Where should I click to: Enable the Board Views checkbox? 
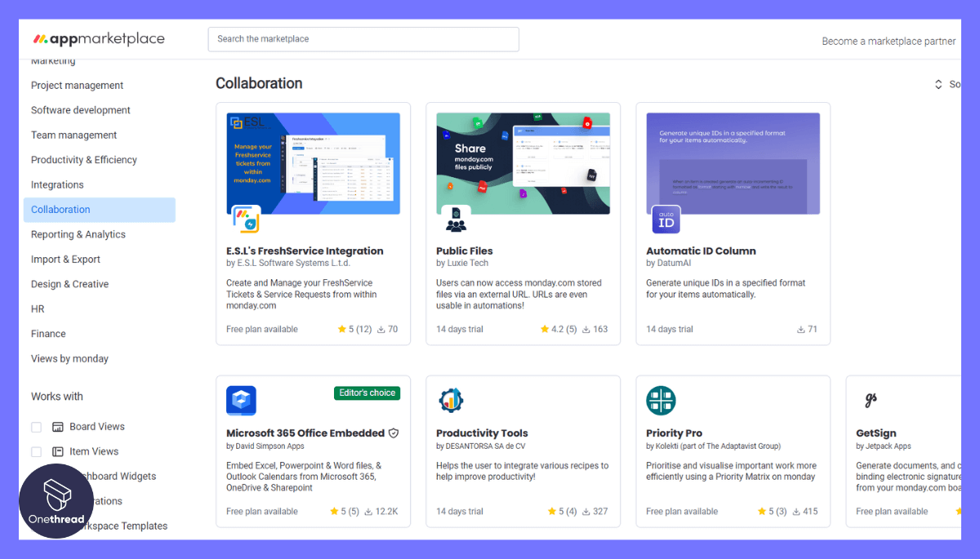(x=36, y=427)
